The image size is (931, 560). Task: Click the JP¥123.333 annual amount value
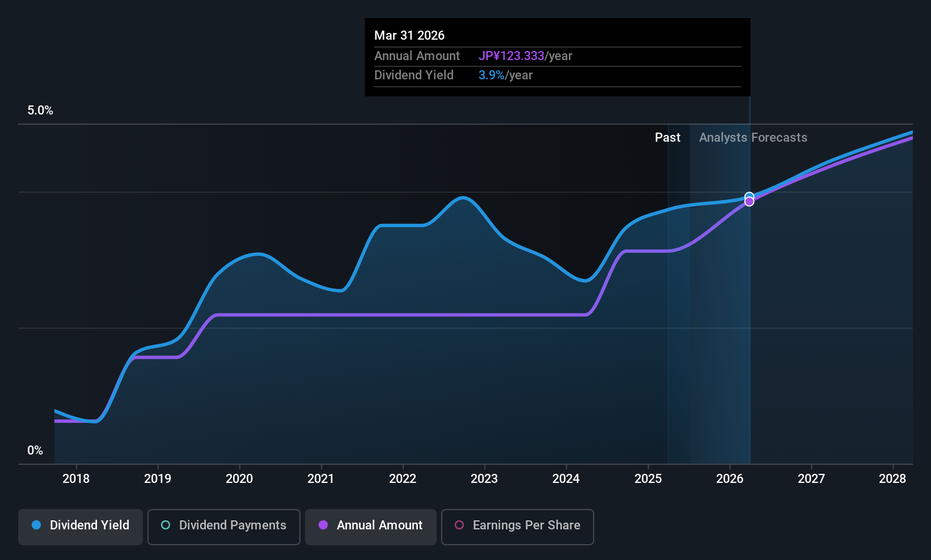tap(511, 56)
